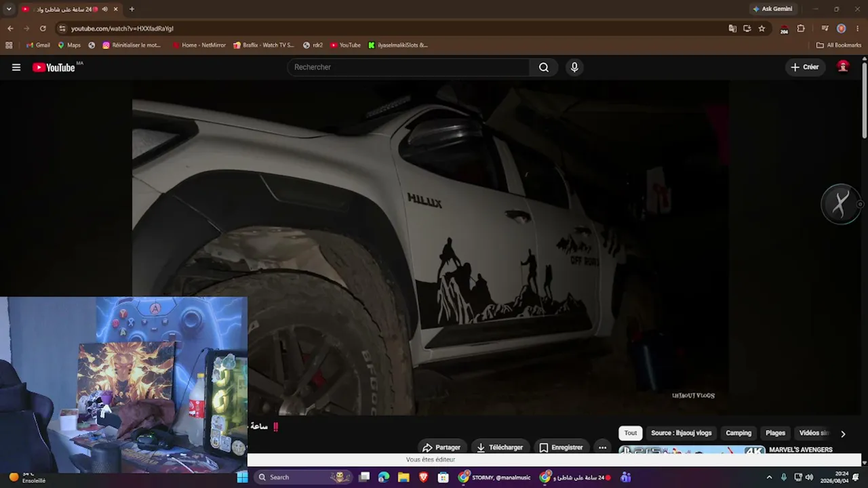Viewport: 868px width, 488px height.
Task: Launch Brave browser from the taskbar
Action: coord(424,477)
